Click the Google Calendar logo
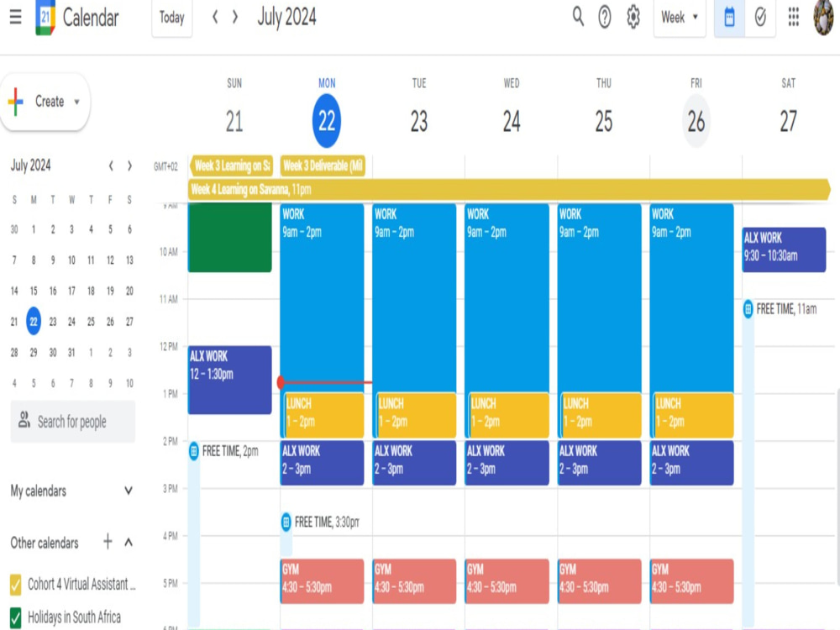Screen dimensions: 840x630 tap(45, 18)
